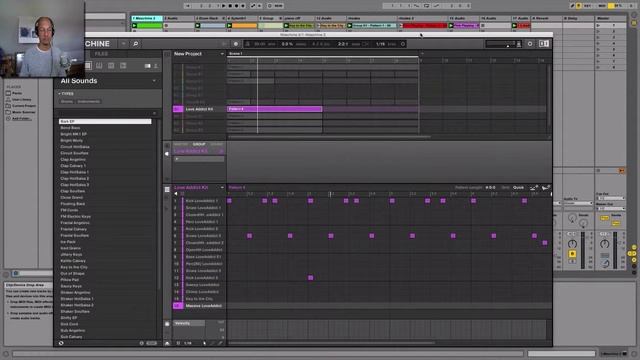The width and height of the screenshot is (640, 360).
Task: Select the Master track header in Ableton
Action: [x=611, y=18]
